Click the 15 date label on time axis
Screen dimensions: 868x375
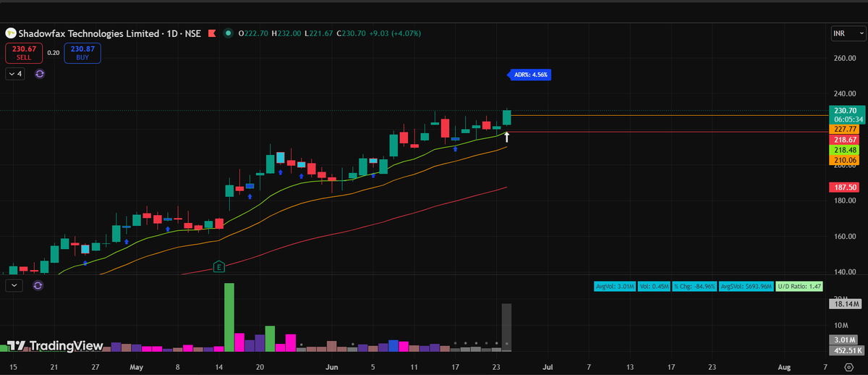coord(13,368)
